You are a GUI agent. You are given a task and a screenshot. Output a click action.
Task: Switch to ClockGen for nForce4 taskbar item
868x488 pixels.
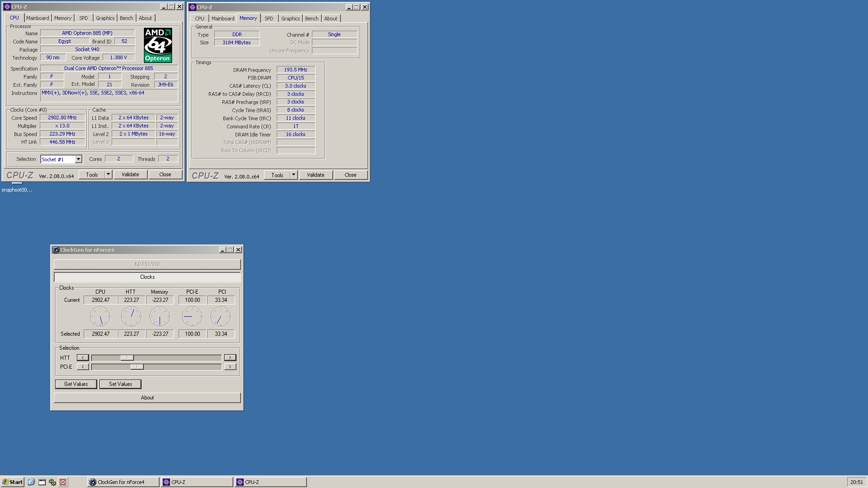pos(123,482)
